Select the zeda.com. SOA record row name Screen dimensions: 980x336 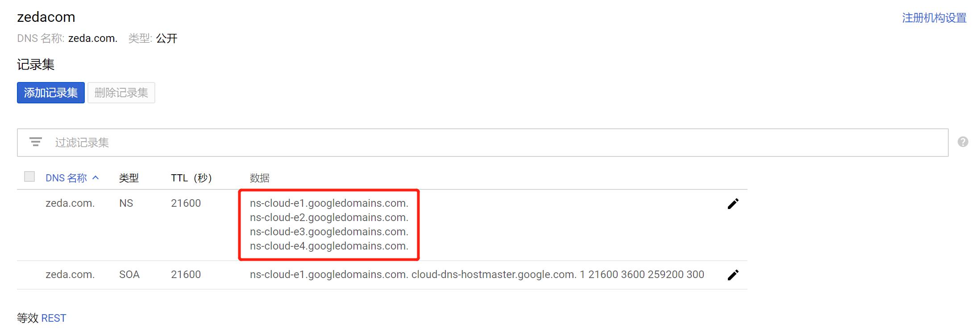(x=70, y=275)
